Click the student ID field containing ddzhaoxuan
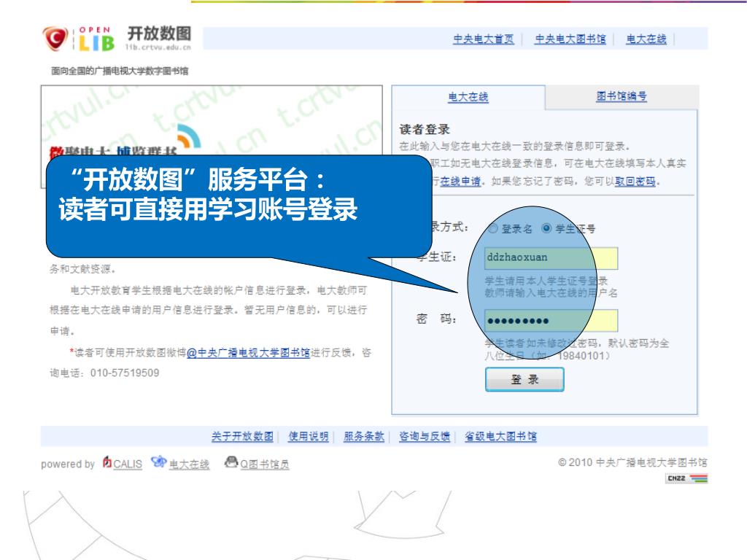The height and width of the screenshot is (560, 747). [551, 258]
